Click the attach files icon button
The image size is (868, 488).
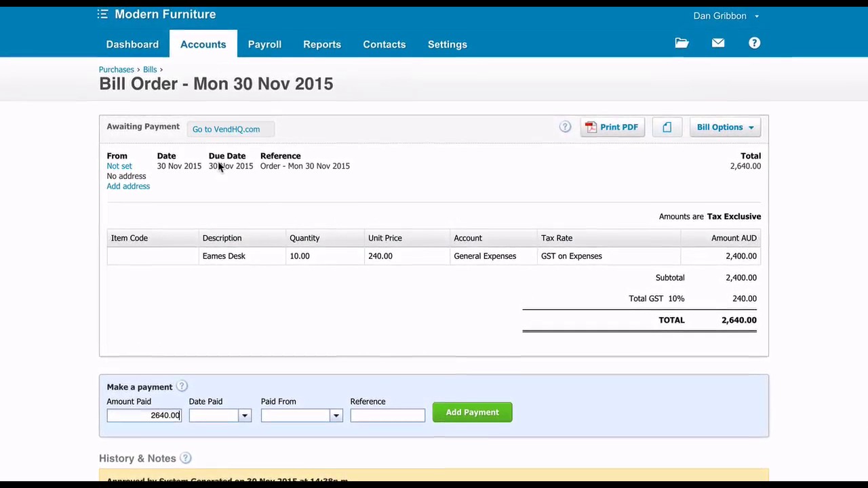667,127
